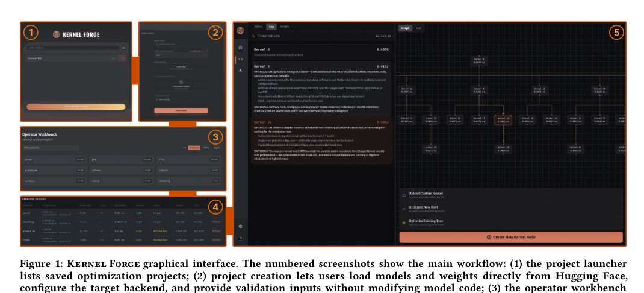Open the Kernel Forge logo in panel 5 sidebar

click(240, 31)
